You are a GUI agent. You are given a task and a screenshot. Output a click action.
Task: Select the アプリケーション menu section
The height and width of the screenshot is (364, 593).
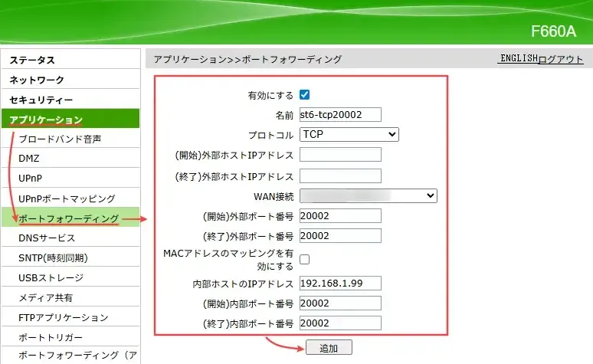tap(70, 119)
